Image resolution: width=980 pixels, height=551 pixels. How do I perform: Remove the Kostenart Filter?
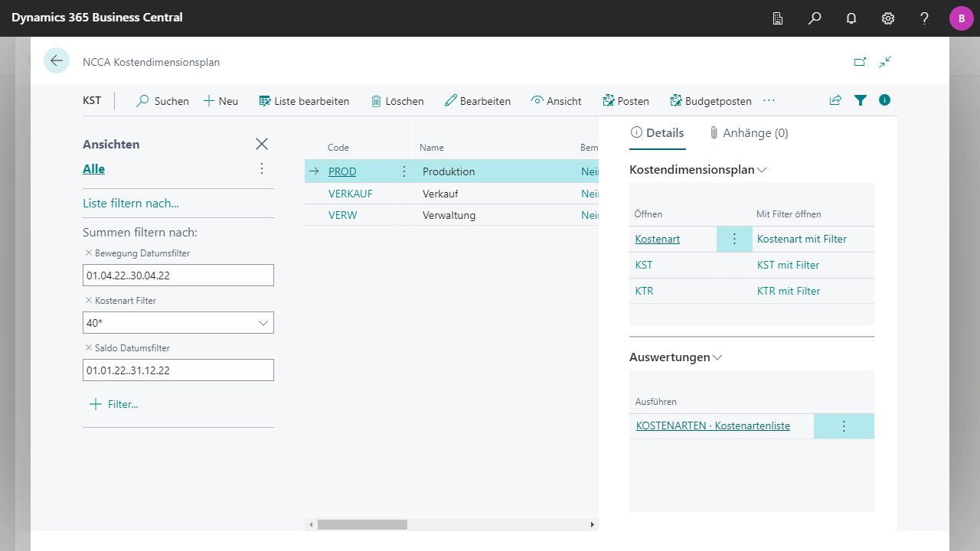[x=88, y=301]
